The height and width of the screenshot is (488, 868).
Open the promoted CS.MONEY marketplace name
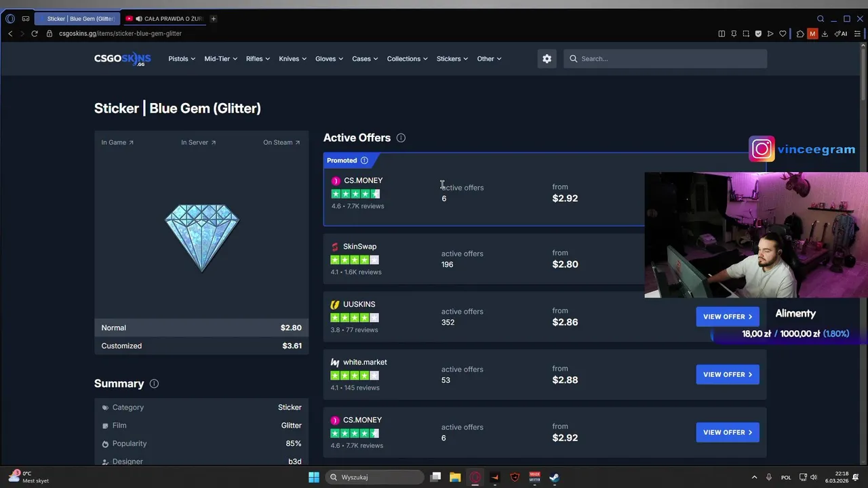pos(363,180)
